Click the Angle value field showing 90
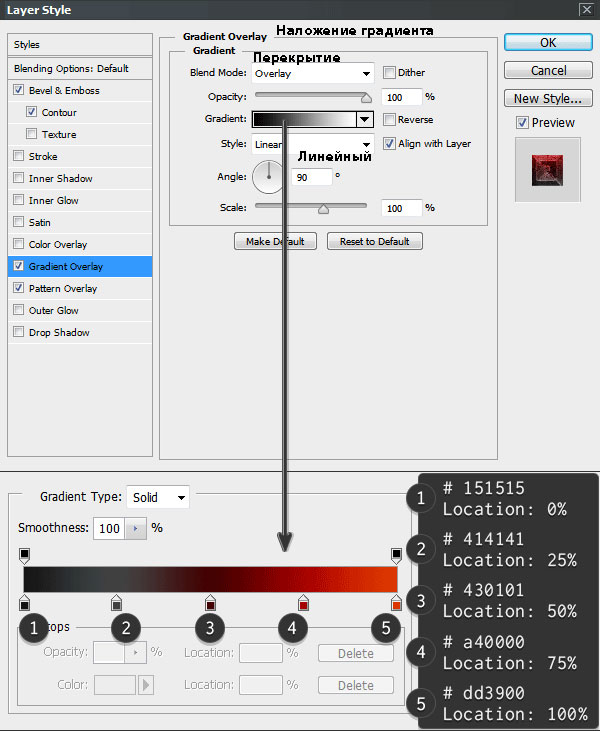The height and width of the screenshot is (731, 600). pos(311,177)
